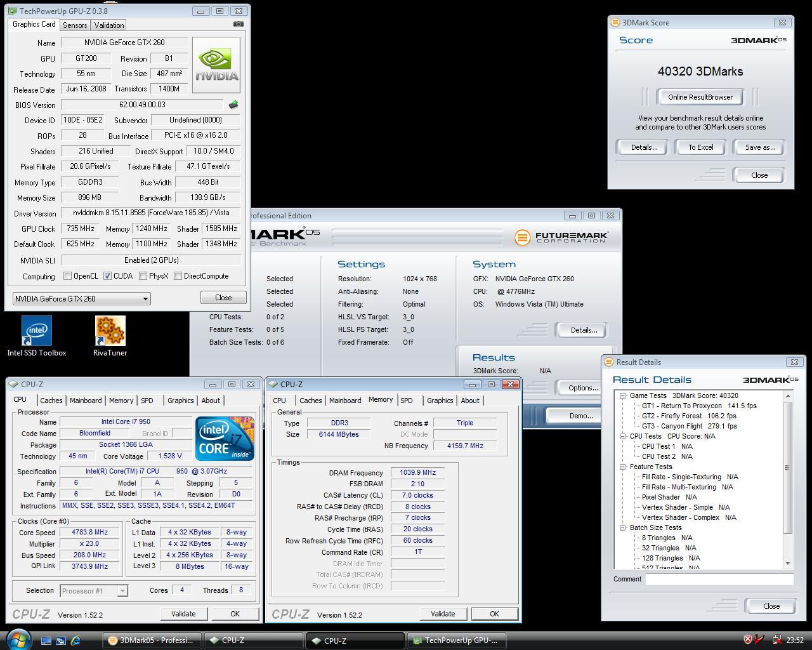Viewport: 812px width, 650px height.
Task: Click the Result Details scrollbar down arrow
Action: click(788, 563)
